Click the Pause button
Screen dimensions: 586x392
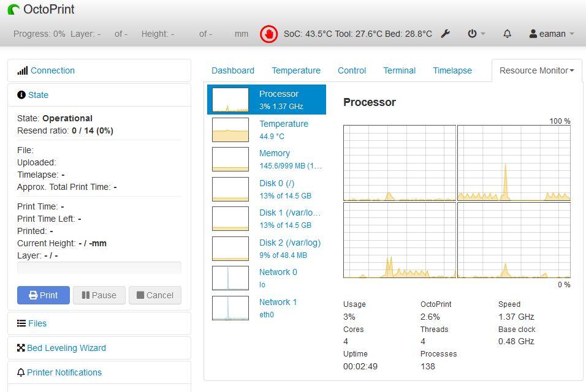[99, 295]
